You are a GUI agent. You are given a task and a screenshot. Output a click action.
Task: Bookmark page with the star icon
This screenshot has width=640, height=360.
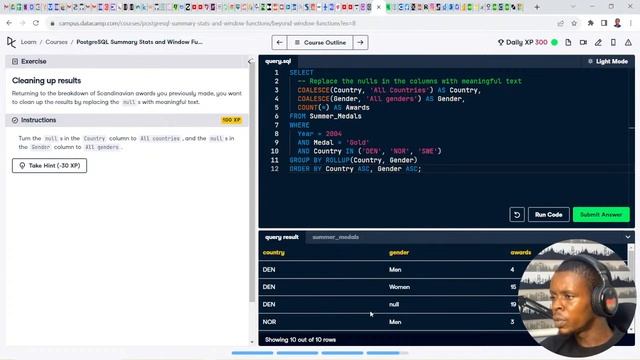tap(574, 23)
